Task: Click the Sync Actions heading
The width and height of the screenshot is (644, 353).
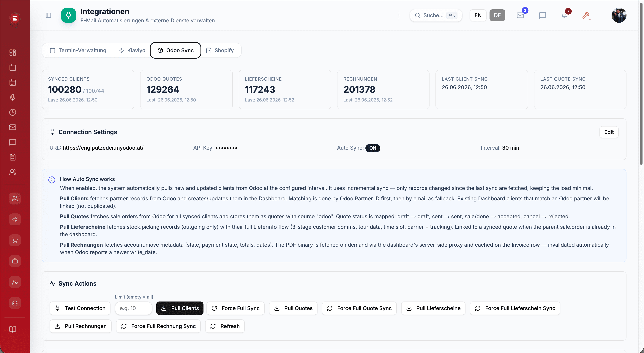Action: tap(77, 283)
